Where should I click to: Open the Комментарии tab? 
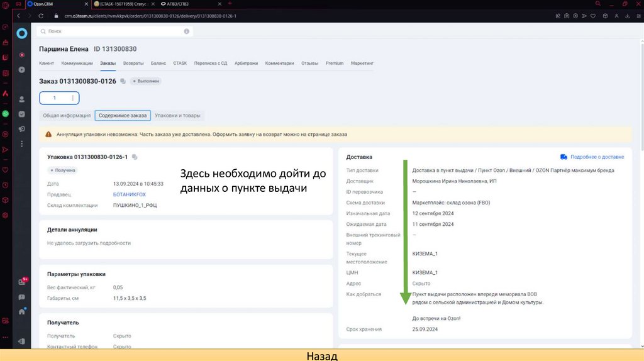(x=279, y=64)
